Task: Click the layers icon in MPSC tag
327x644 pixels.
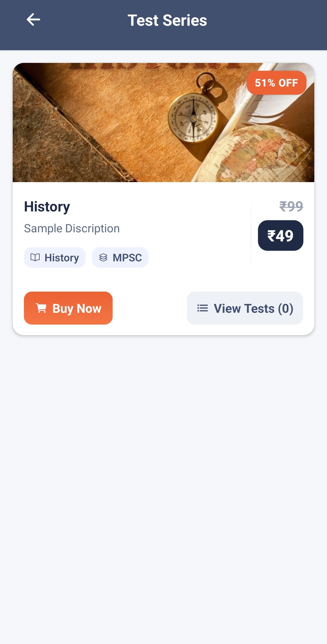Action: tap(103, 257)
